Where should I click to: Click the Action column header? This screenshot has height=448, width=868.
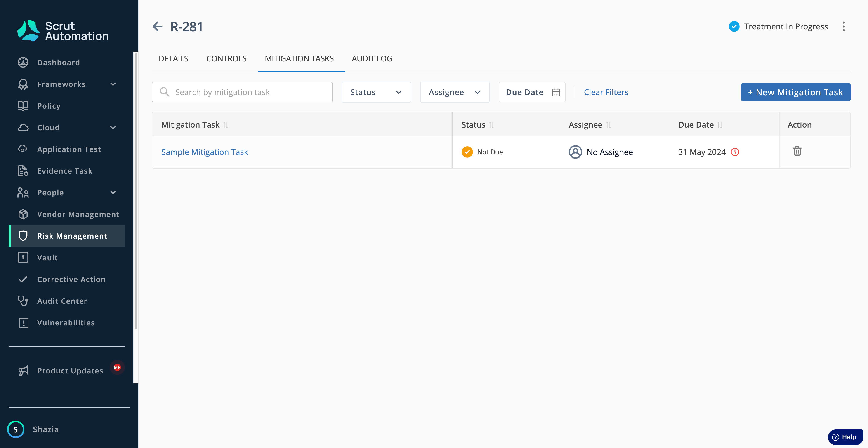point(800,125)
